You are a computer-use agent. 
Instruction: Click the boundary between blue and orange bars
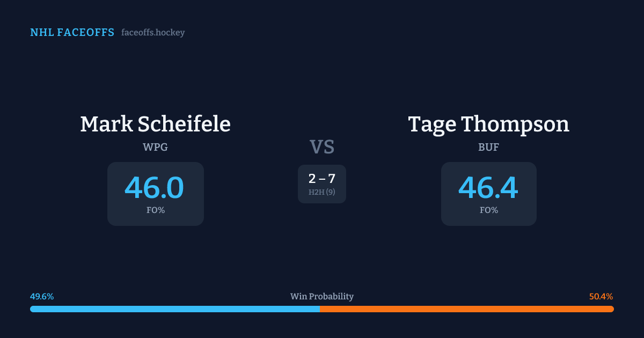pos(320,309)
